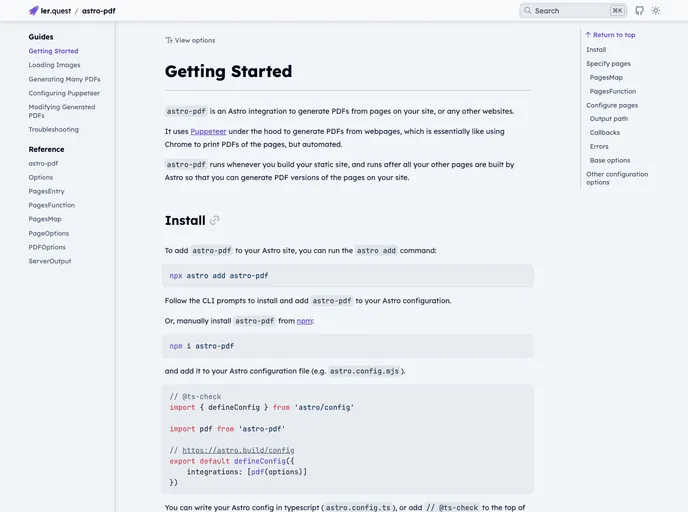Jump to Other configuration options section
Screen dimensions: 688x512
point(617,178)
